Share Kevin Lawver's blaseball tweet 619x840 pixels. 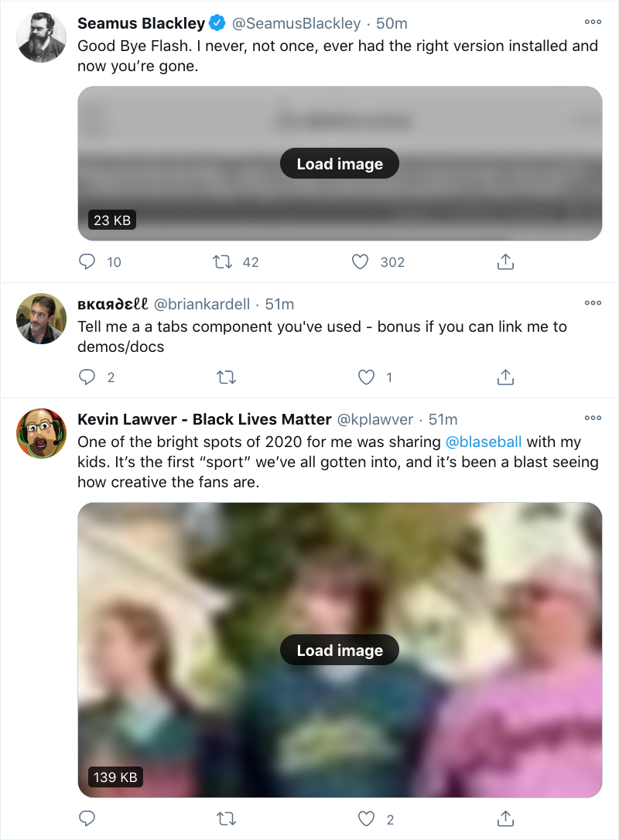(505, 818)
